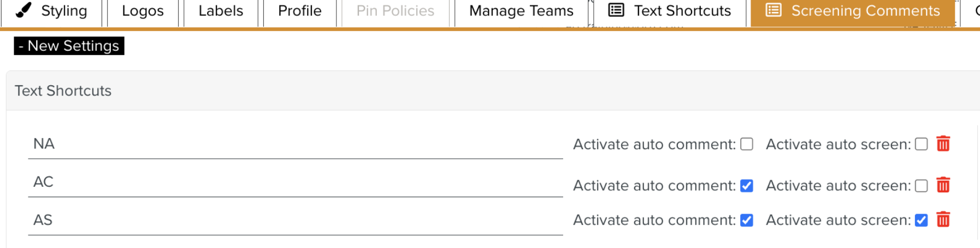Uncheck auto comment for AS shortcut
The image size is (980, 248).
click(x=747, y=220)
